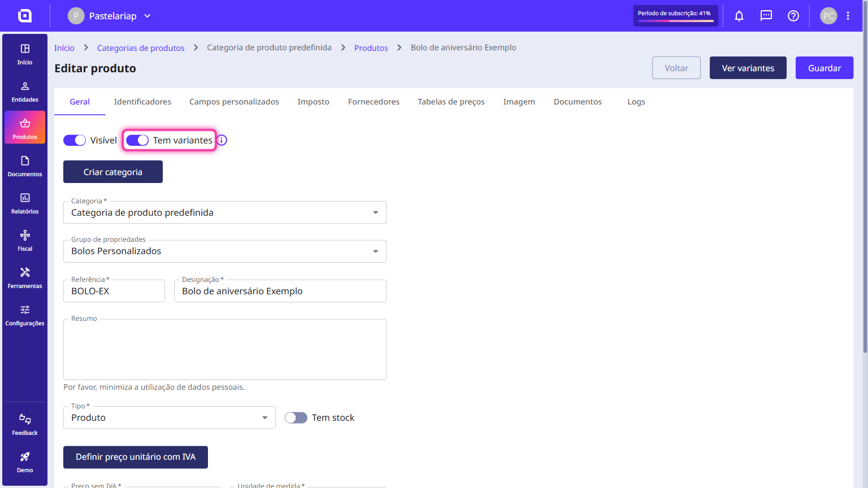The width and height of the screenshot is (868, 488).
Task: Switch to the Identificadores tab
Action: click(142, 102)
